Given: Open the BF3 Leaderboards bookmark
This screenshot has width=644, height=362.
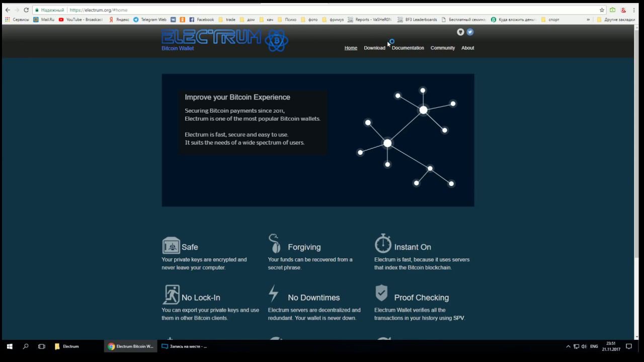Looking at the screenshot, I should click(x=417, y=20).
